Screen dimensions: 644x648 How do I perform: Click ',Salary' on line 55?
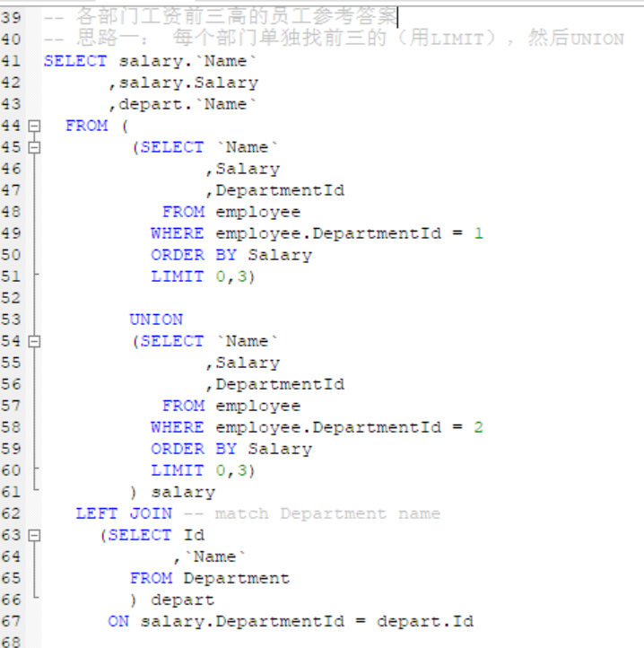coord(242,363)
